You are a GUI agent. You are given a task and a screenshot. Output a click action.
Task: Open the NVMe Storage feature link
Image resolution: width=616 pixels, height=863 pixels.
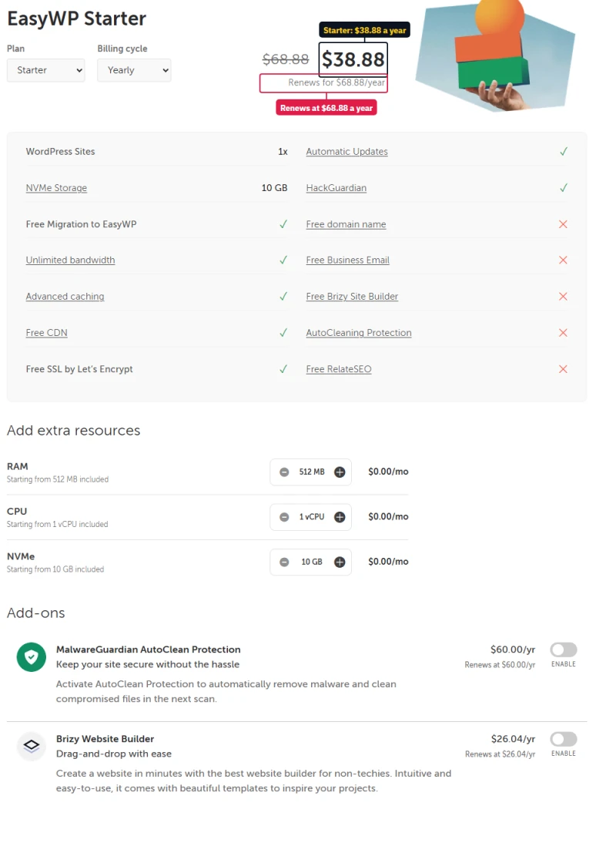pyautogui.click(x=56, y=188)
